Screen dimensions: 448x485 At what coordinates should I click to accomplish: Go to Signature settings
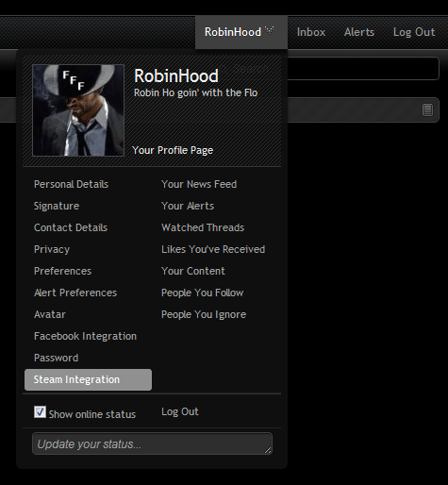57,206
